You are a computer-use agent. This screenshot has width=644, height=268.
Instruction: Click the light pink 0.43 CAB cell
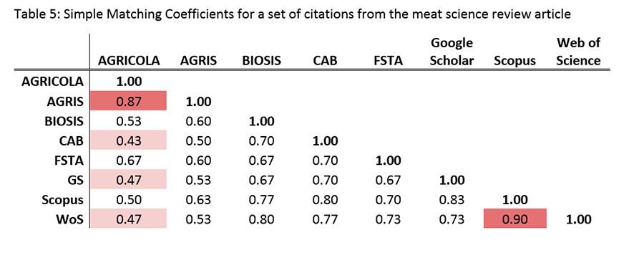pyautogui.click(x=129, y=140)
